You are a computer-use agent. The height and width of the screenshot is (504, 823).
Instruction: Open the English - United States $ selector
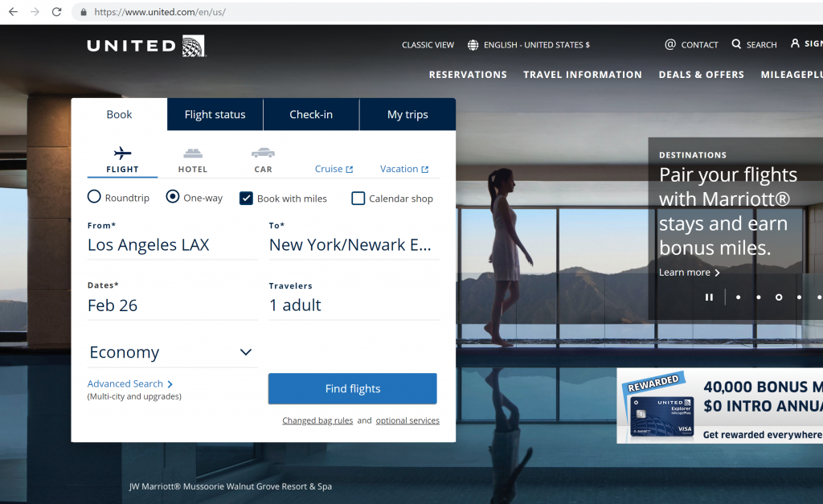[x=529, y=45]
